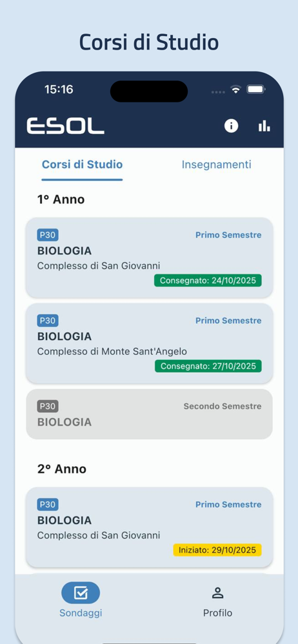This screenshot has width=298, height=644.
Task: Open the Profilo person icon
Action: click(x=217, y=592)
